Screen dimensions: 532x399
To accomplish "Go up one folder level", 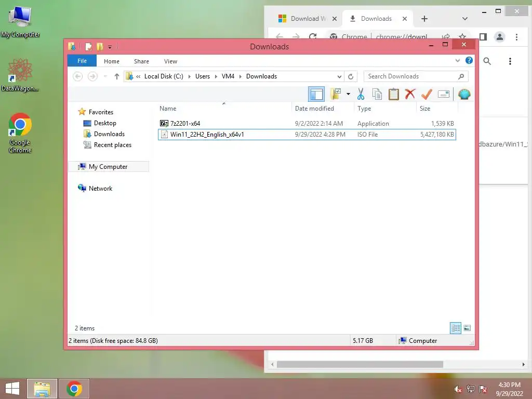I will pyautogui.click(x=117, y=76).
